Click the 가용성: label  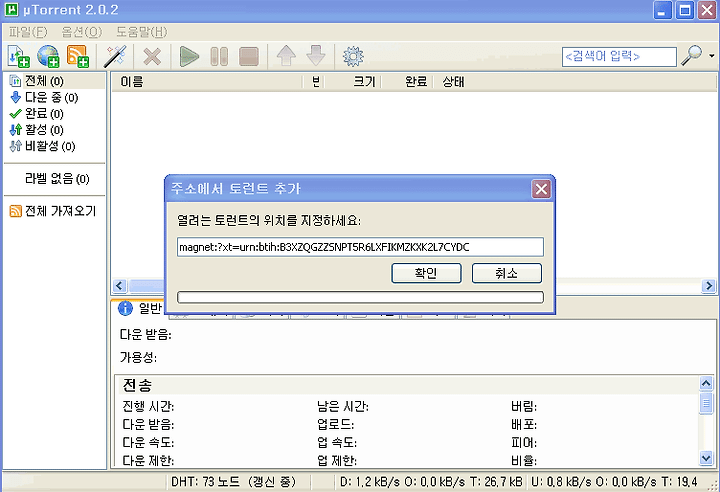pyautogui.click(x=138, y=357)
